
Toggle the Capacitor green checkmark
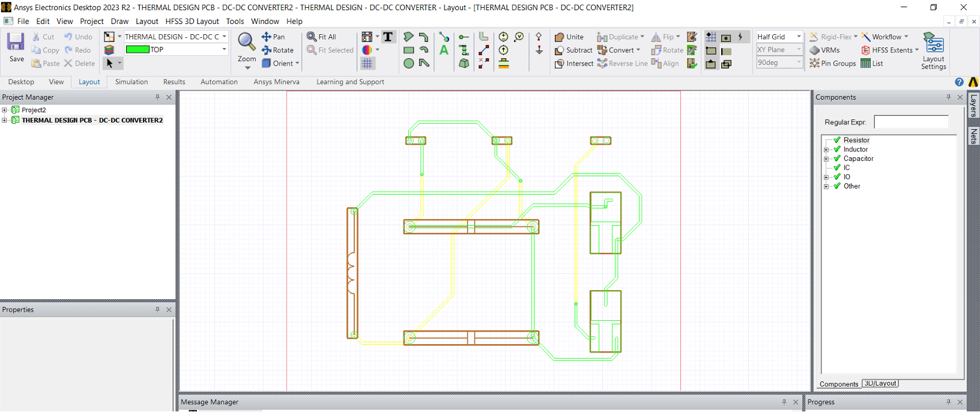(x=837, y=159)
